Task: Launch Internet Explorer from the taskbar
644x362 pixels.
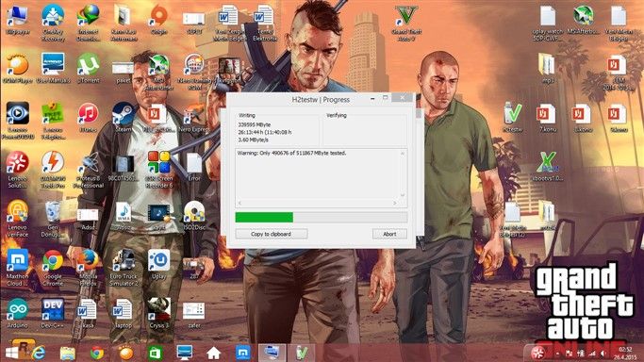Action: coord(39,353)
